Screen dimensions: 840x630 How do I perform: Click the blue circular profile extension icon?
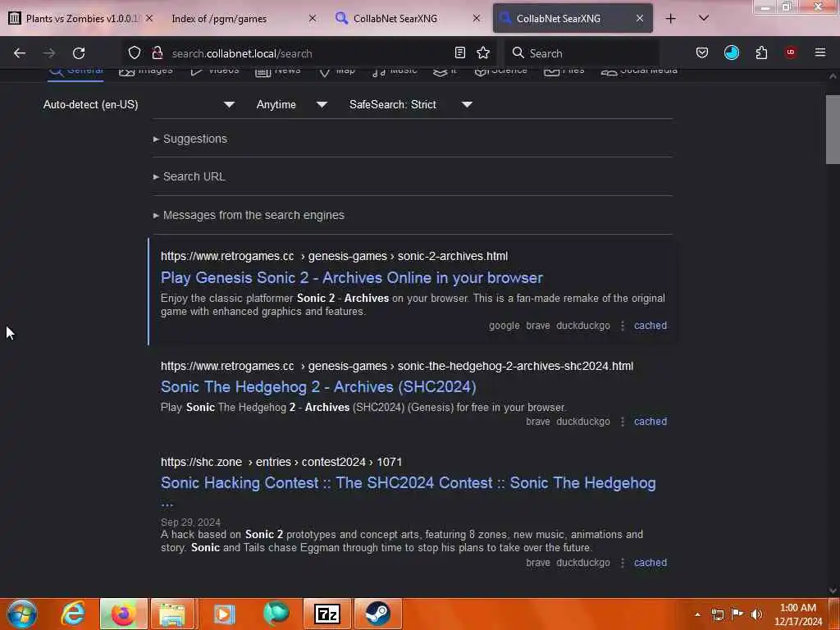coord(731,52)
